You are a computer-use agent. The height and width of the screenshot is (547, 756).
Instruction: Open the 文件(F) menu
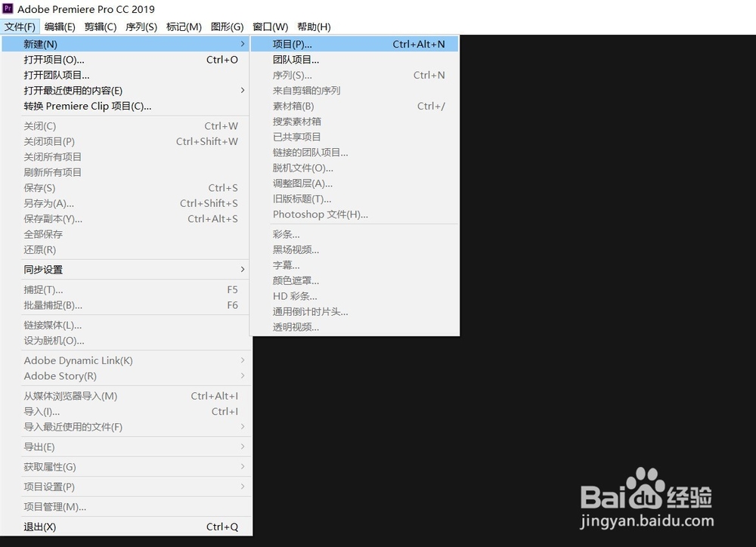click(20, 27)
